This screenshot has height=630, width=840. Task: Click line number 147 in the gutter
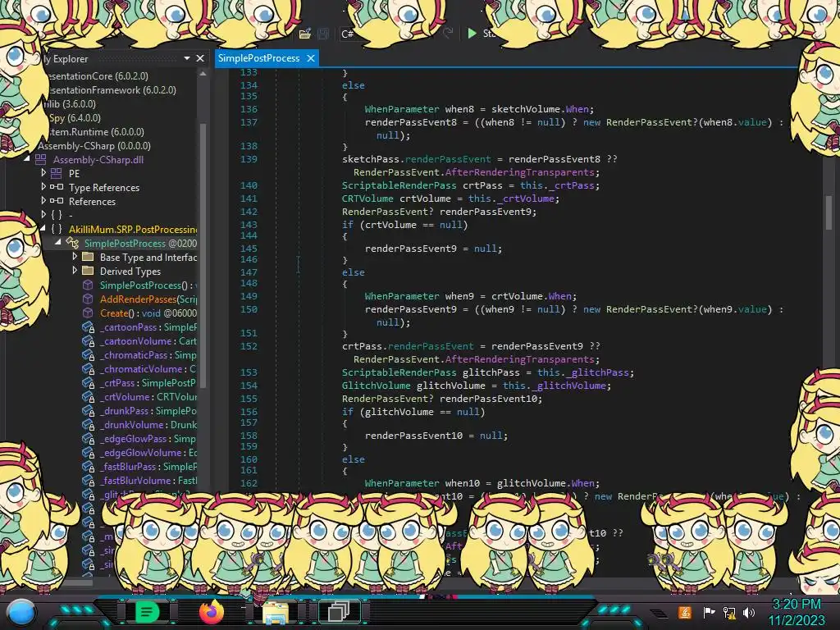249,272
